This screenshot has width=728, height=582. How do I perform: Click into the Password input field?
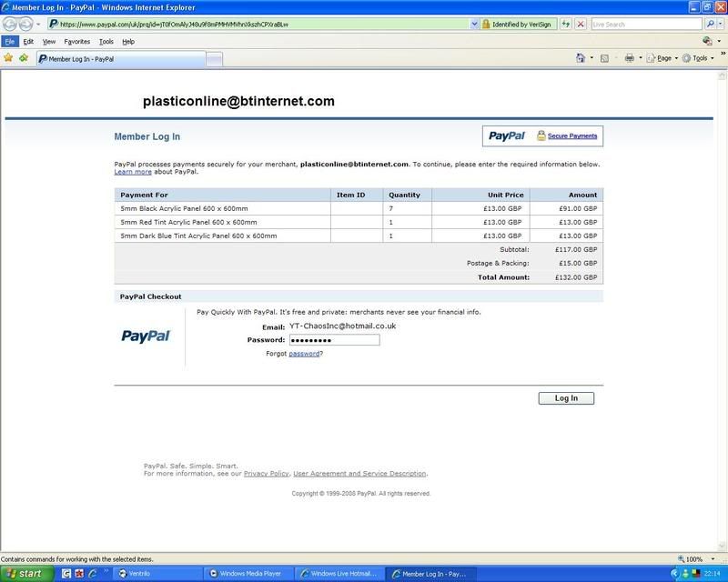(x=333, y=340)
